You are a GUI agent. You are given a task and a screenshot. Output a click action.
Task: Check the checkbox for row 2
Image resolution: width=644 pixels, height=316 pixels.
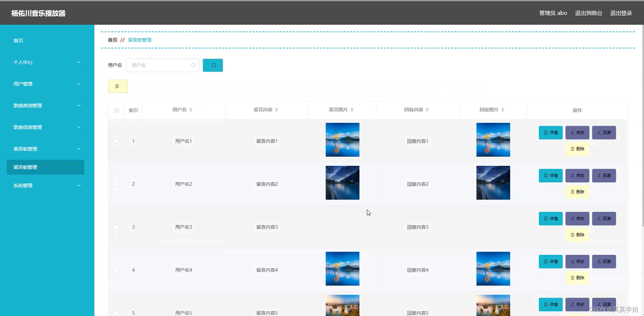point(116,184)
